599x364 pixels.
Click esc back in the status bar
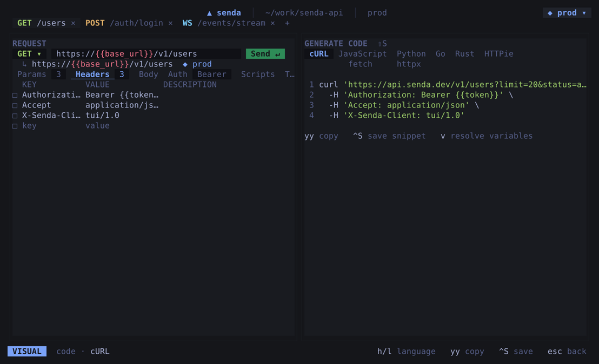click(x=567, y=352)
